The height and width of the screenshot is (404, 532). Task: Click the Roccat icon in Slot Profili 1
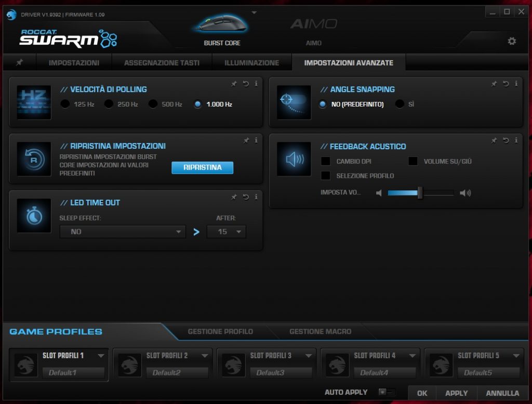point(26,365)
